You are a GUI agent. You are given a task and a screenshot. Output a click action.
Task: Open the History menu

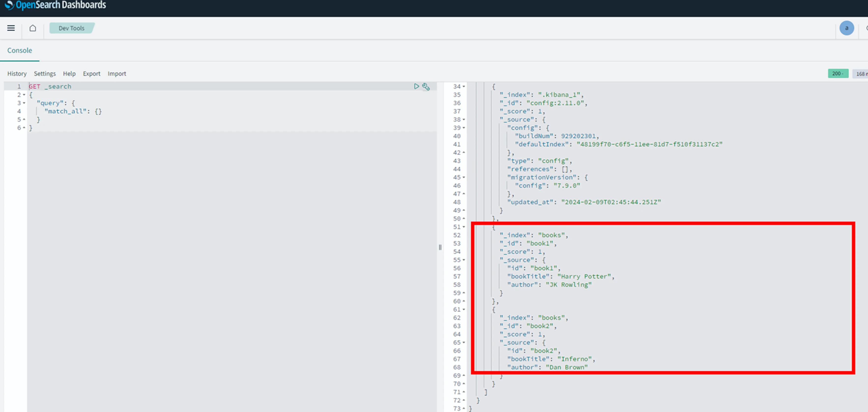tap(17, 73)
